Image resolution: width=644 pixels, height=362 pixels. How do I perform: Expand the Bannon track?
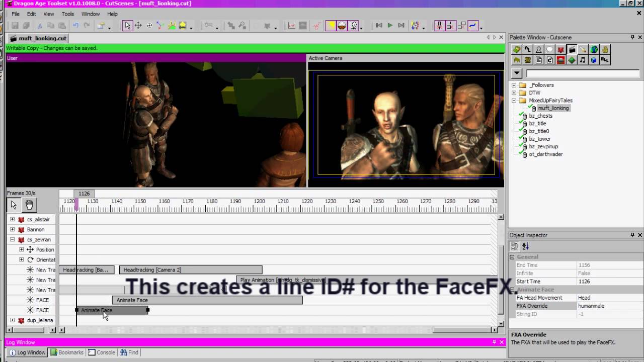click(12, 229)
